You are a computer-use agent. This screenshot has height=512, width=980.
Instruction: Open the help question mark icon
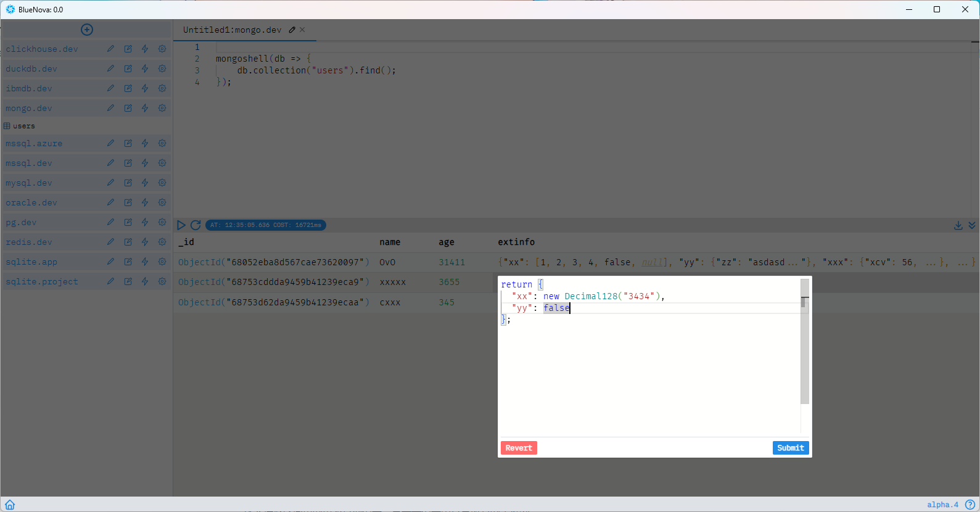pyautogui.click(x=970, y=505)
